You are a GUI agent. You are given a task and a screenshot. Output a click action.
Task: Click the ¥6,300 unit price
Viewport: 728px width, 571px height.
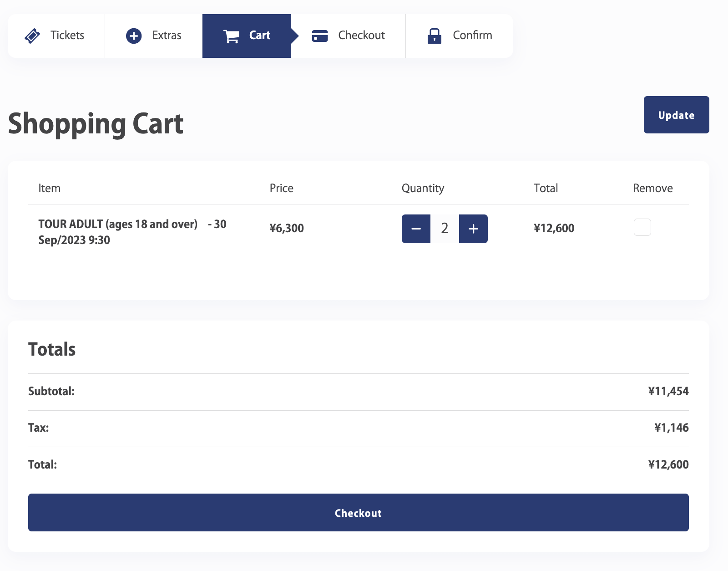point(287,228)
